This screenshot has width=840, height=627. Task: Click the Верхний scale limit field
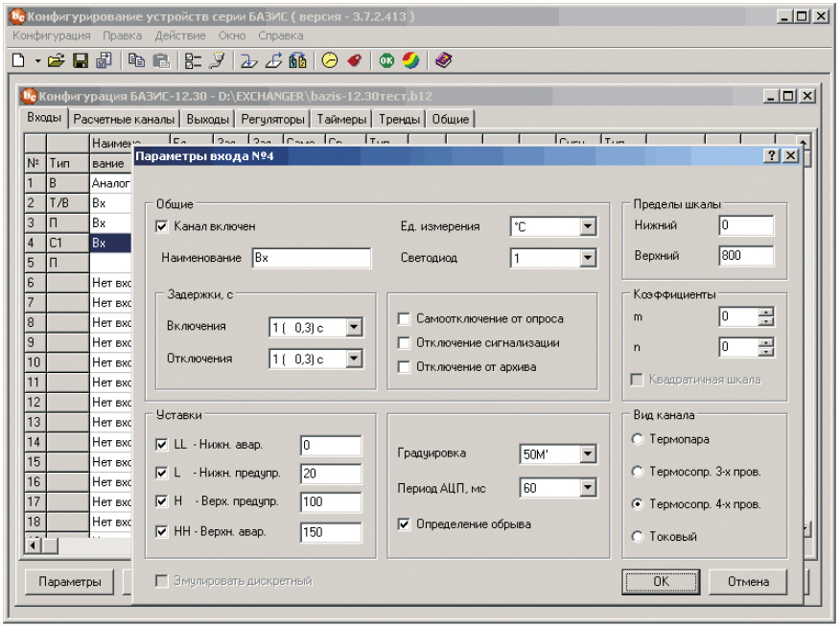[x=746, y=255]
